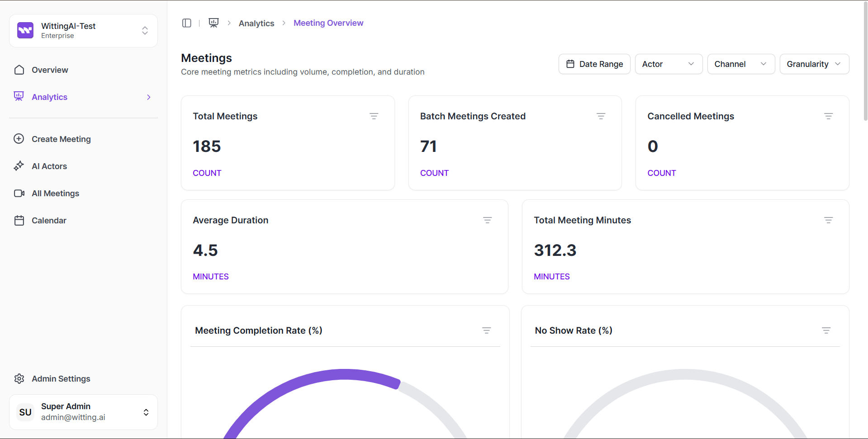Image resolution: width=868 pixels, height=439 pixels.
Task: Click the purple Meeting Completion Rate gauge arc
Action: tap(317, 377)
